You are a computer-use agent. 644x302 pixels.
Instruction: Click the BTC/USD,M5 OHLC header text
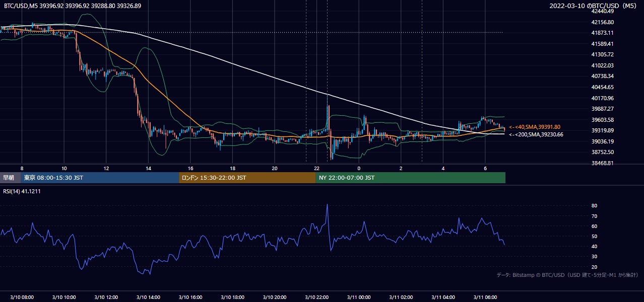(x=73, y=6)
